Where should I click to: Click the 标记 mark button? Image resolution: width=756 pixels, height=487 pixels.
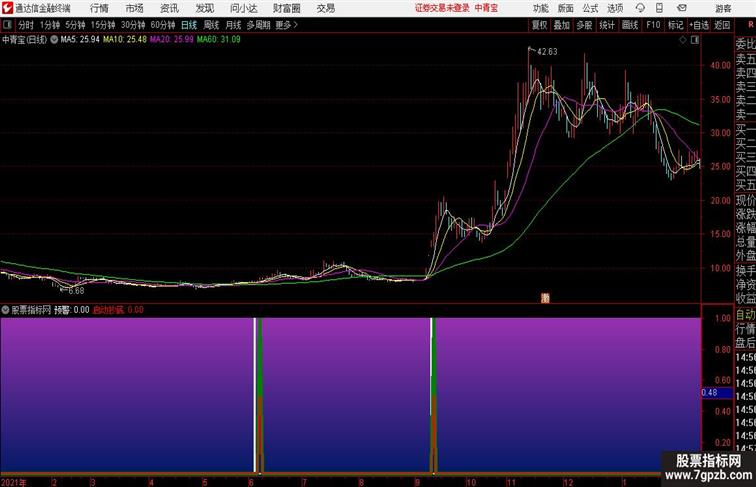tap(675, 25)
